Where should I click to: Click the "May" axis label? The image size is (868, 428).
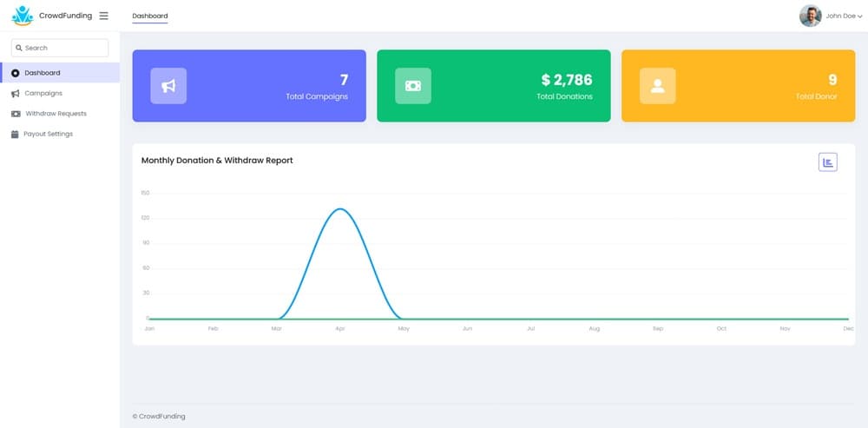[x=404, y=329]
